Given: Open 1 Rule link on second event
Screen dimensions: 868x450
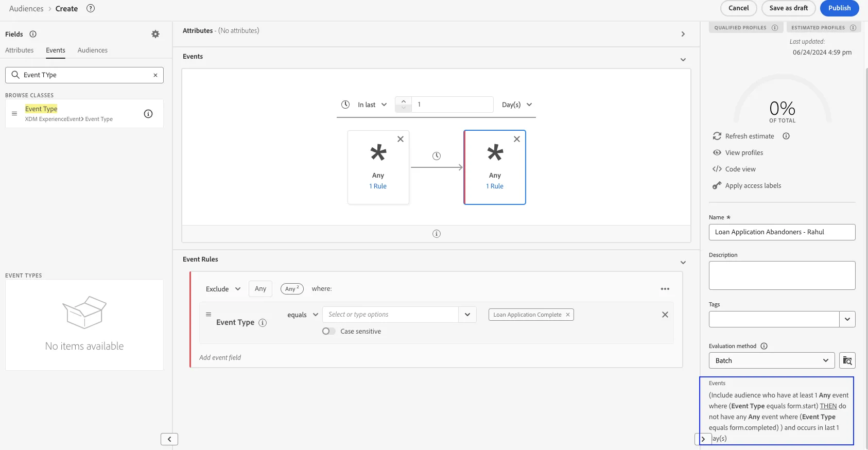Looking at the screenshot, I should click(x=495, y=186).
